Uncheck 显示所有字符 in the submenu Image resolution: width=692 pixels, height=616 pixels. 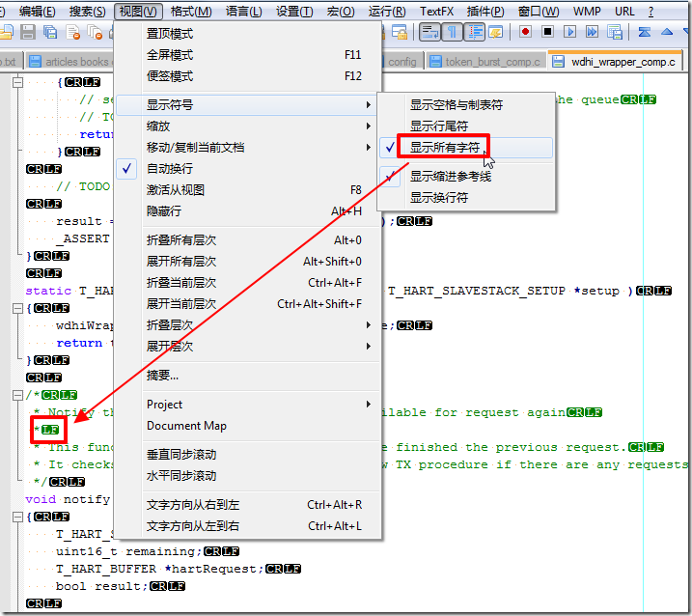pos(465,148)
